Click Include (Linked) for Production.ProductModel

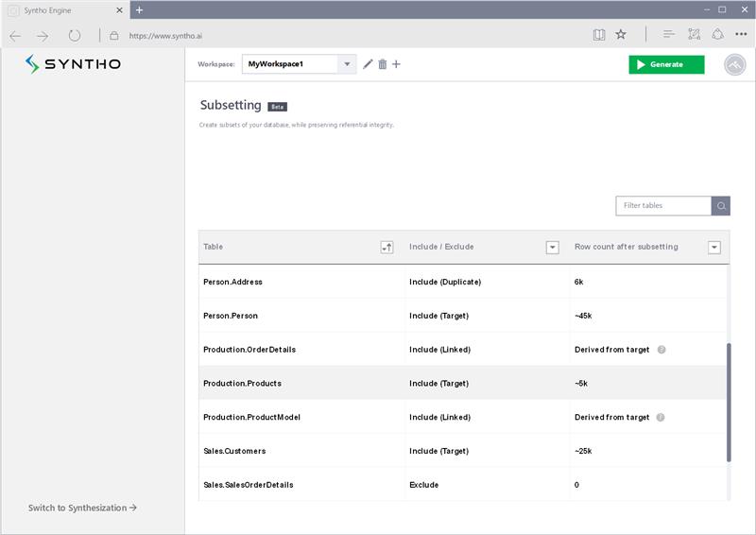coord(439,417)
